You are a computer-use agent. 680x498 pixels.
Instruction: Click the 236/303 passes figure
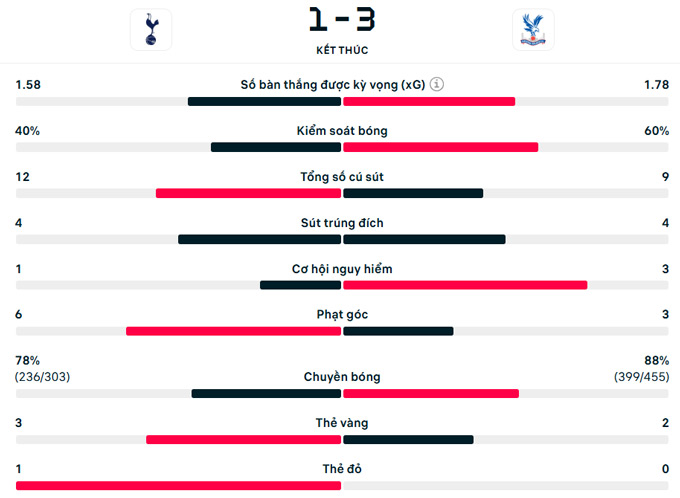tap(43, 377)
